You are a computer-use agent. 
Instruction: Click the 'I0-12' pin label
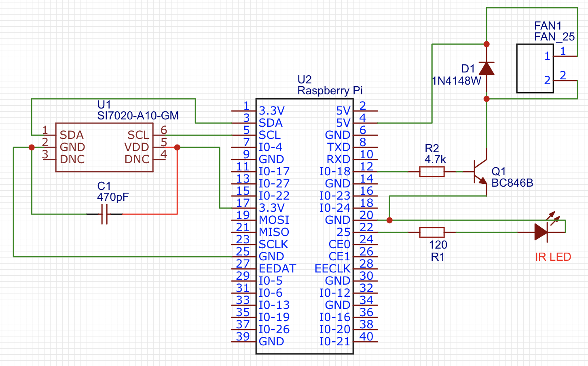334,293
